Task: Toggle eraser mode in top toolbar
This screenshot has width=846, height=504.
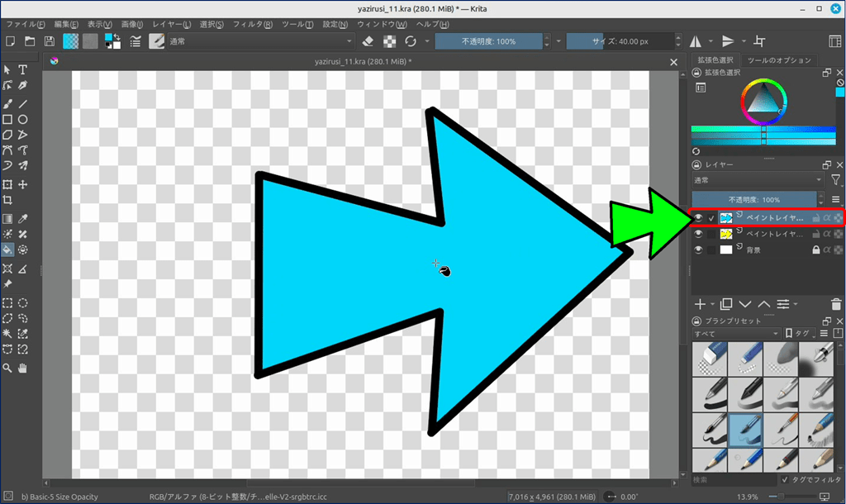Action: point(369,41)
